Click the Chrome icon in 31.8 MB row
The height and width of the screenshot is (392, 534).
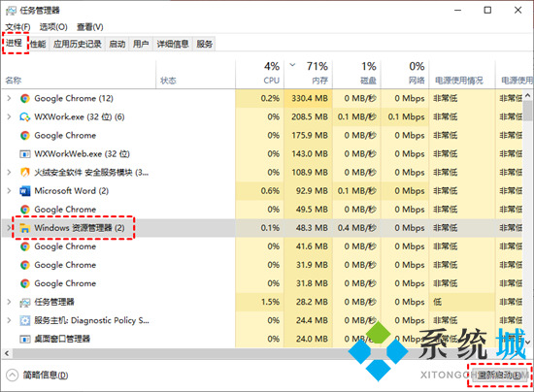[25, 283]
